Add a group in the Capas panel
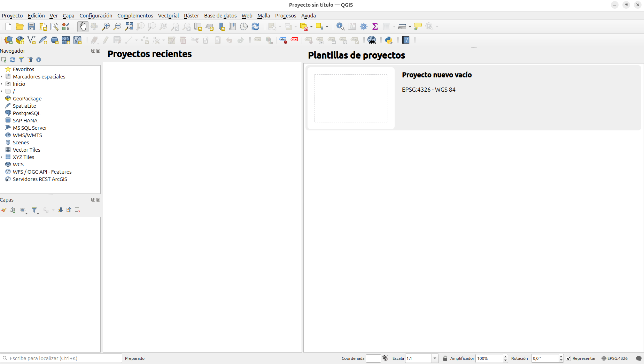This screenshot has height=364, width=644. tap(13, 210)
